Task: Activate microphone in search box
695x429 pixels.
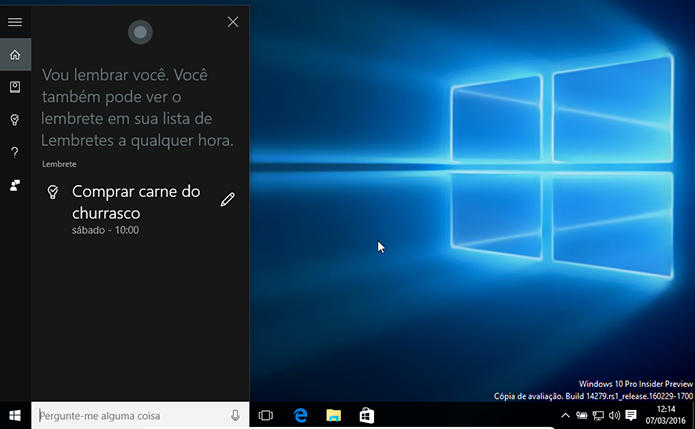Action: point(235,415)
